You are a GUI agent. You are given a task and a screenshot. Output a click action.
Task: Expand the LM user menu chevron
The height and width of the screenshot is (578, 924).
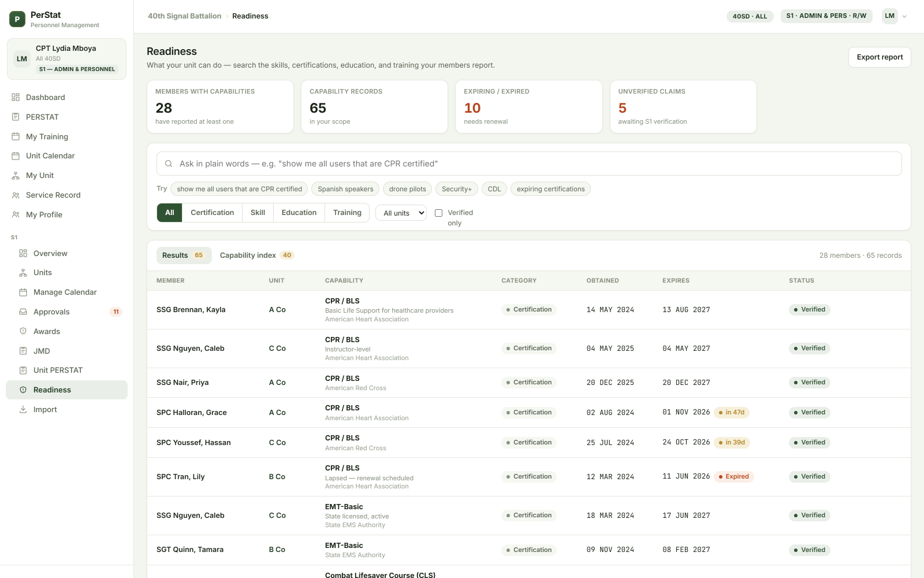(x=904, y=16)
